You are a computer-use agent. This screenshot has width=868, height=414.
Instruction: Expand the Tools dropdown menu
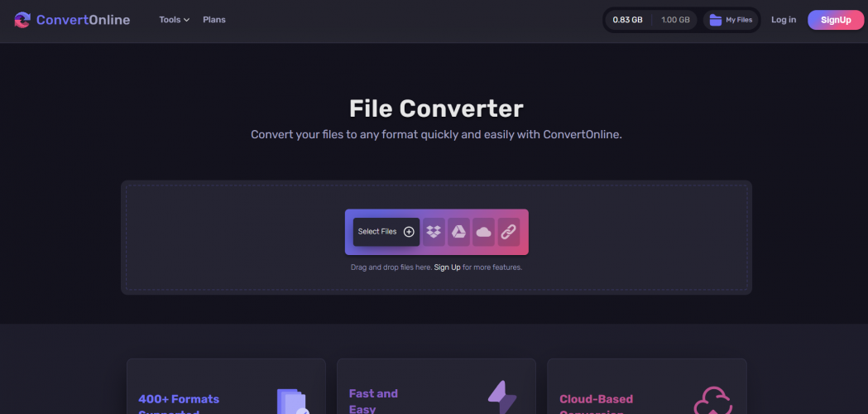click(175, 19)
